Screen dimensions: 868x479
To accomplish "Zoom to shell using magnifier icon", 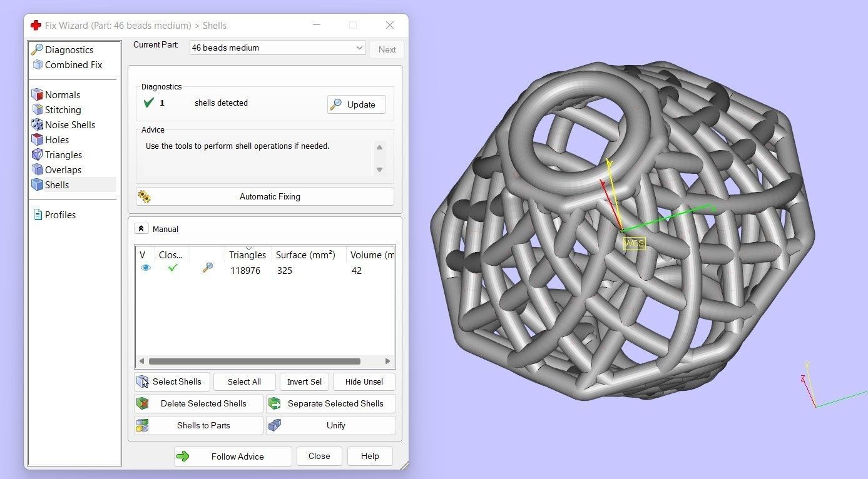I will 207,268.
